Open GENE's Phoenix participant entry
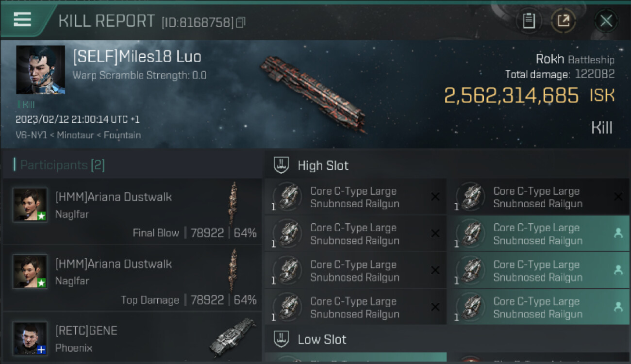631x364 pixels. (x=131, y=339)
